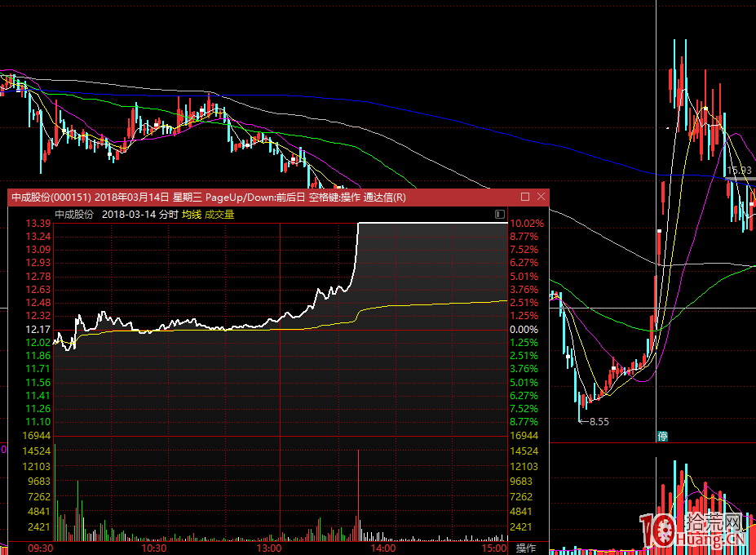Click the 12.17 previous close axis value
Image resolution: width=756 pixels, height=555 pixels.
click(38, 329)
